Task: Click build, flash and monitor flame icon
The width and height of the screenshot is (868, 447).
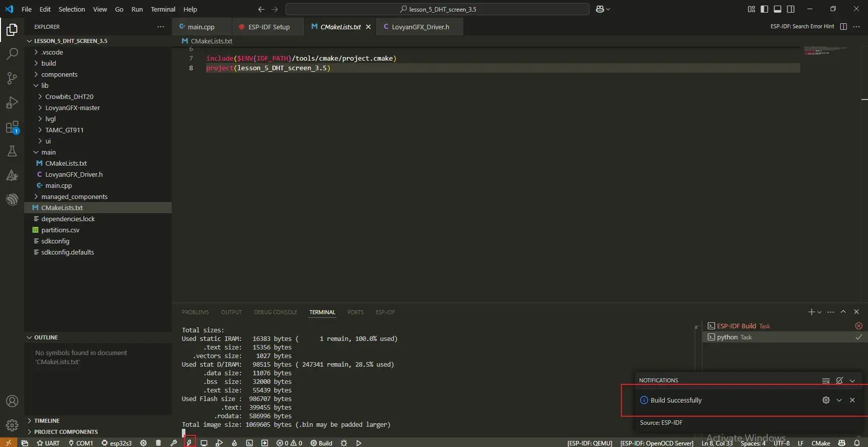Action: click(234, 443)
